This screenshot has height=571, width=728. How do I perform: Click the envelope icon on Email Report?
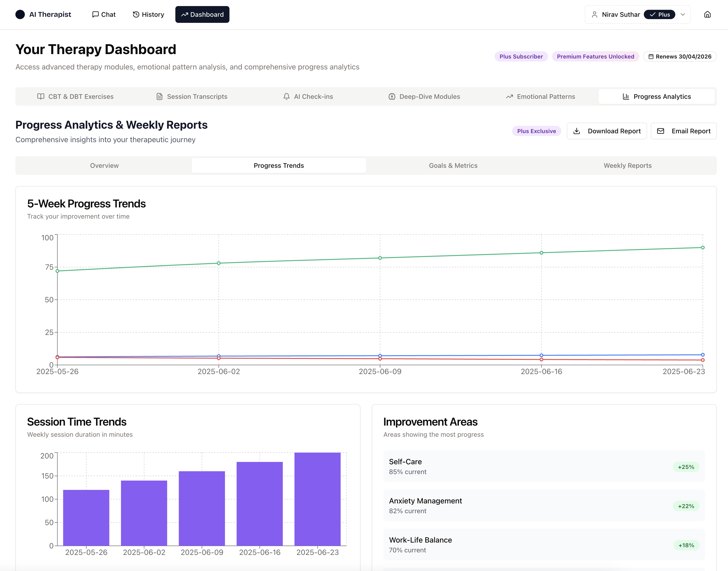pos(660,131)
